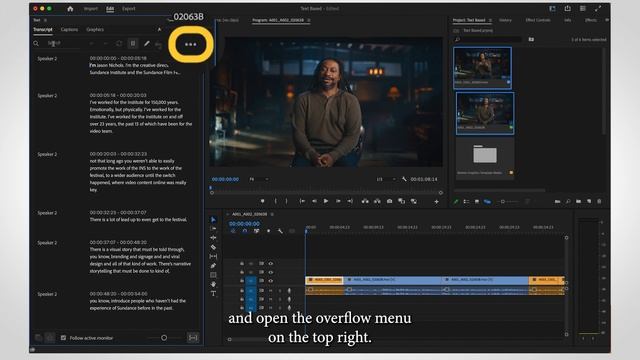Click the timeline playhead timecode
640x360 pixels.
coord(244,224)
